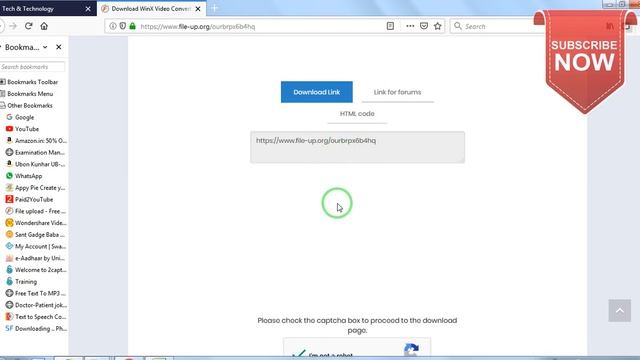Open the WhatsApp bookmark
640x360 pixels.
coord(24,176)
